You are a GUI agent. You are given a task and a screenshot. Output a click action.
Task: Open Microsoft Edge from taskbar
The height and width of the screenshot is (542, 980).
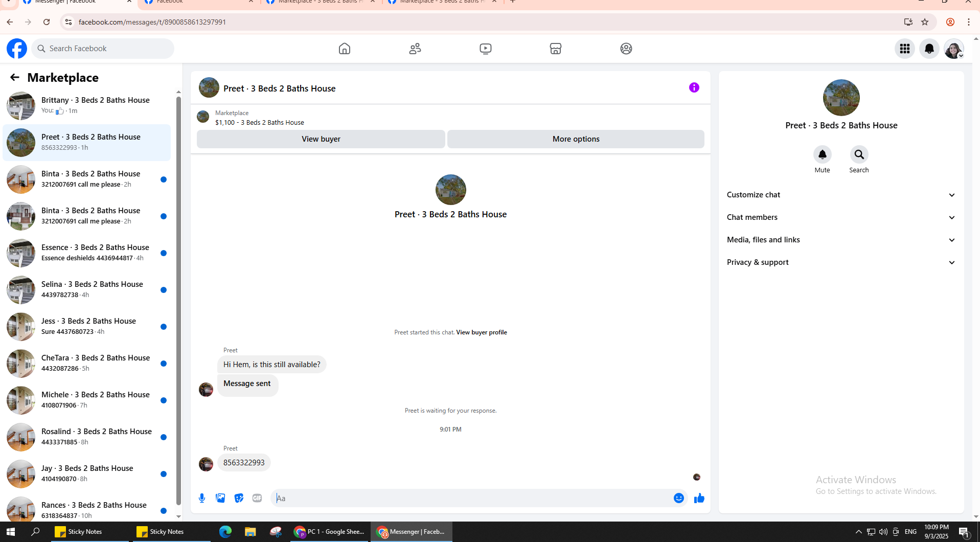[x=225, y=532]
